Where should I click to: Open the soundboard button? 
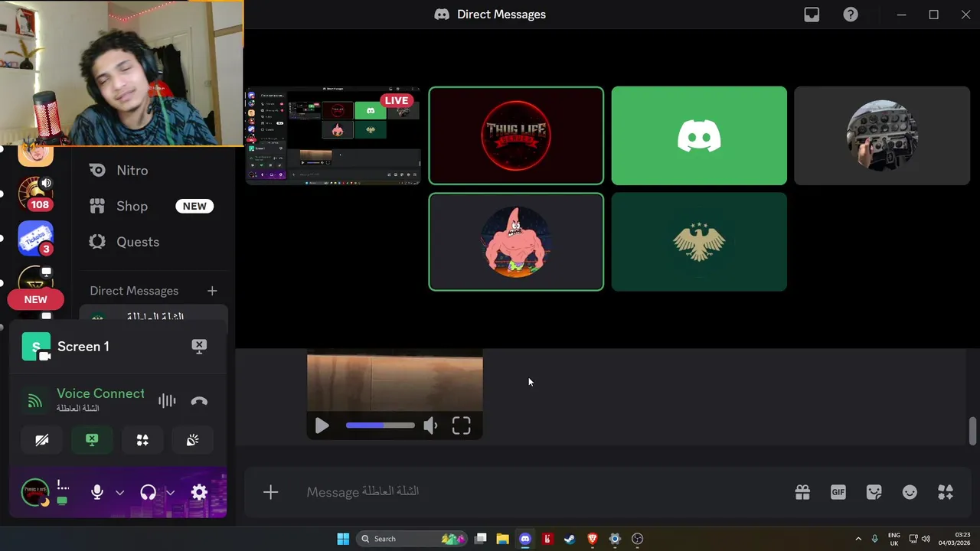coord(192,440)
